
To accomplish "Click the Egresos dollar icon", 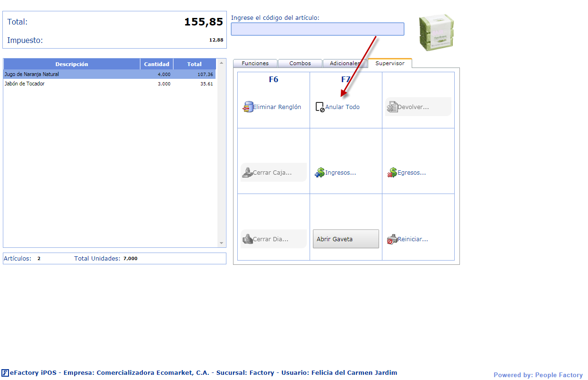I will (x=392, y=173).
